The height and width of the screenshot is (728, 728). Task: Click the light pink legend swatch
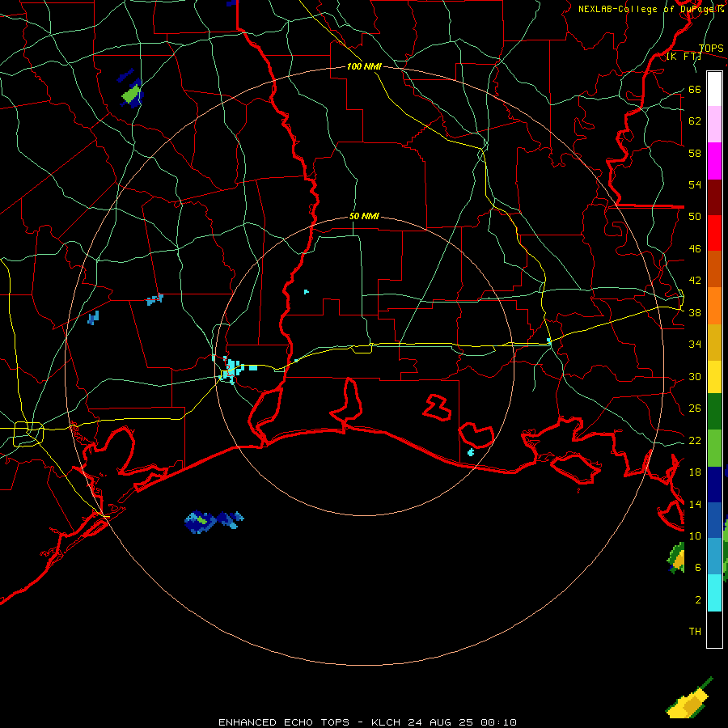click(714, 124)
